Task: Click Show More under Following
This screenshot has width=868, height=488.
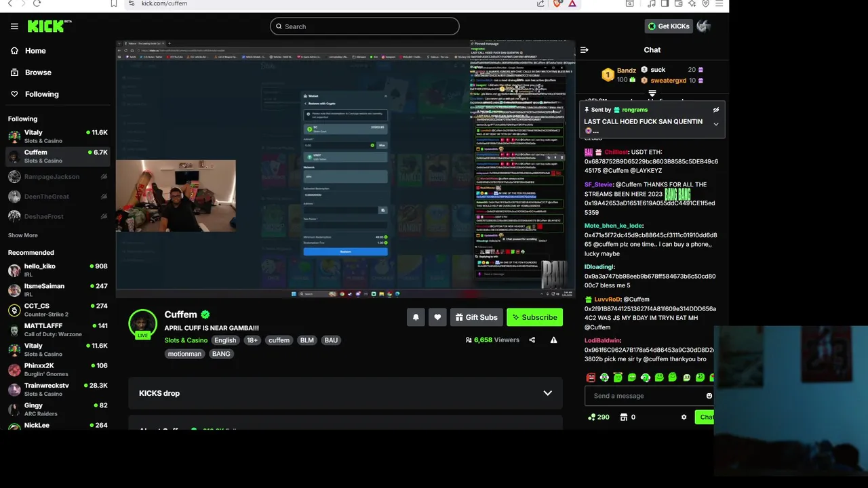Action: pos(23,235)
